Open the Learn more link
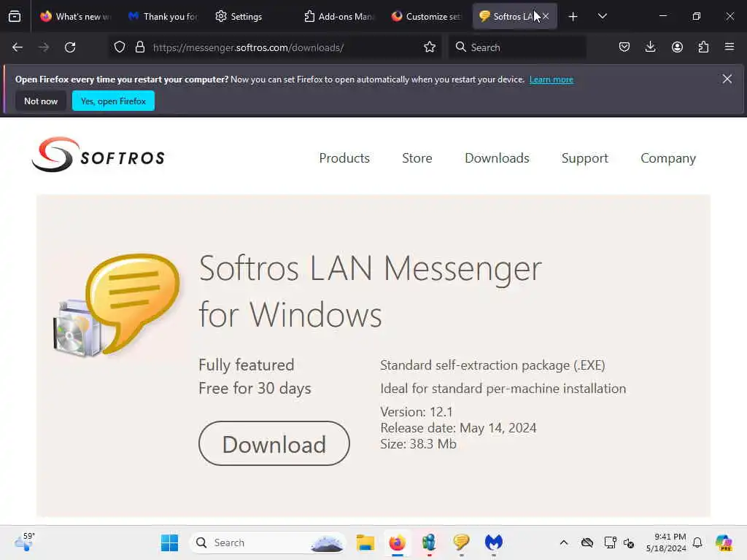Viewport: 747px width, 560px height. click(551, 79)
